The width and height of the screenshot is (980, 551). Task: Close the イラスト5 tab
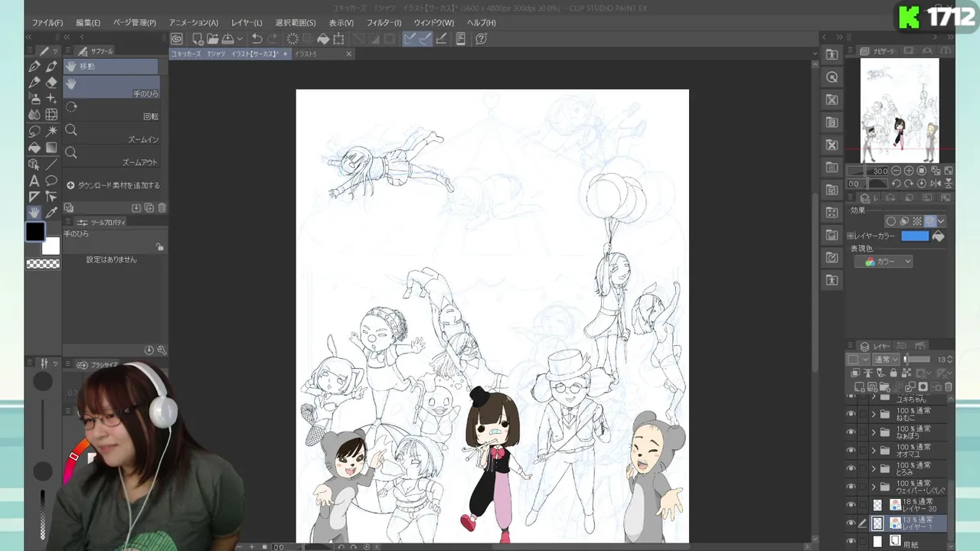349,54
